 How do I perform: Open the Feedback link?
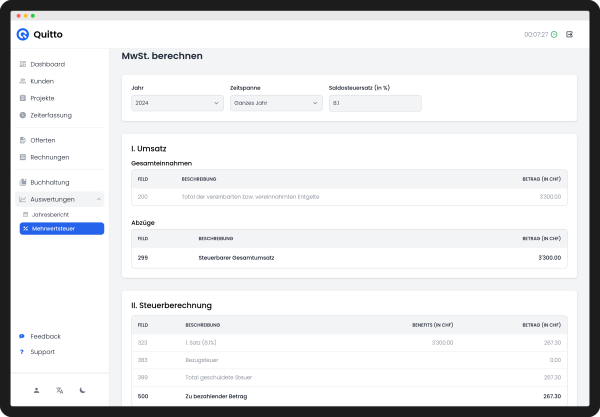coord(45,336)
